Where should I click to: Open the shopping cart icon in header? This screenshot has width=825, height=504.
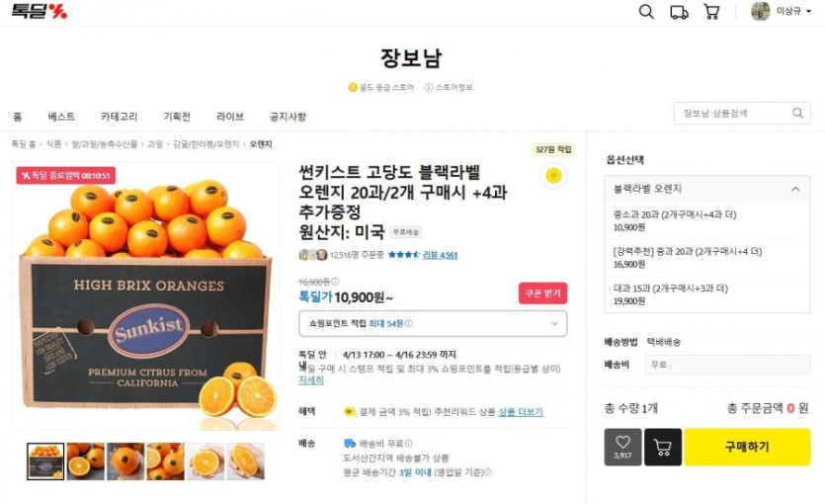(711, 12)
